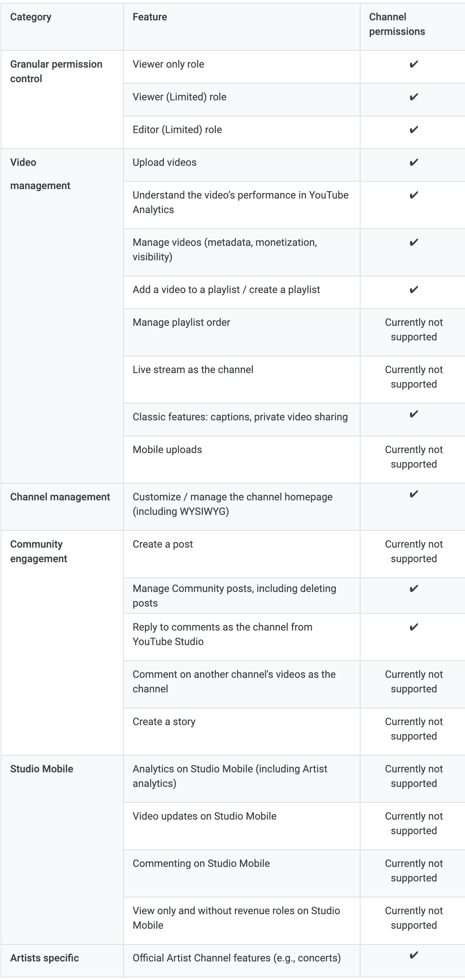Click checkmark for Reply to comments row
The height and width of the screenshot is (980, 465).
tap(414, 627)
